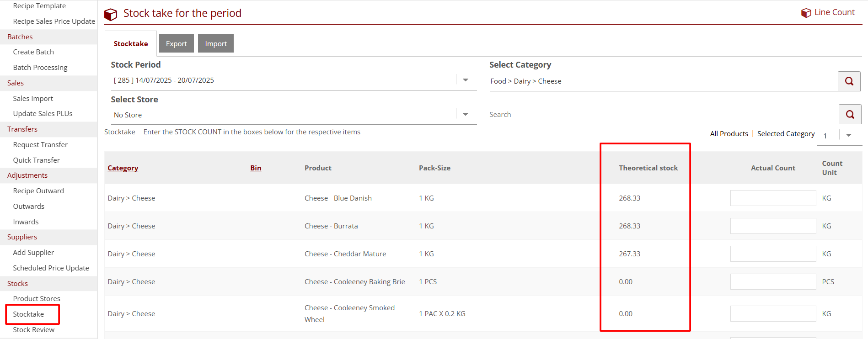This screenshot has width=868, height=339.
Task: Open Sales Import in the sidebar
Action: click(x=33, y=99)
